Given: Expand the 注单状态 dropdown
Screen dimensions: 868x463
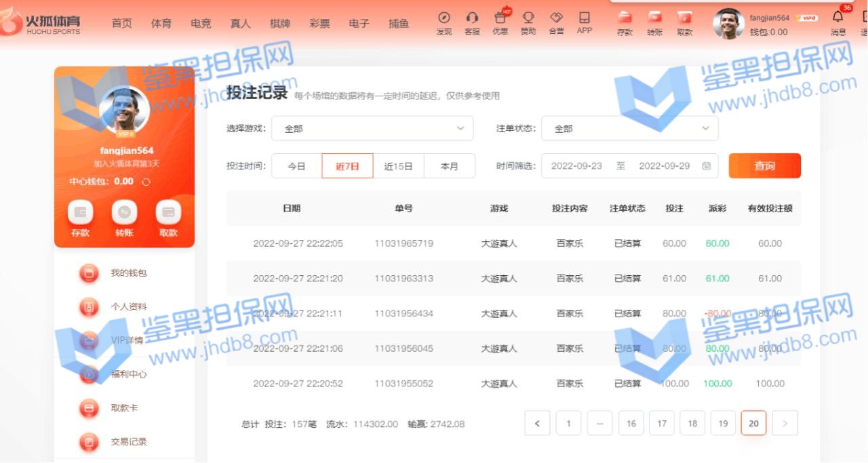Looking at the screenshot, I should tap(629, 128).
